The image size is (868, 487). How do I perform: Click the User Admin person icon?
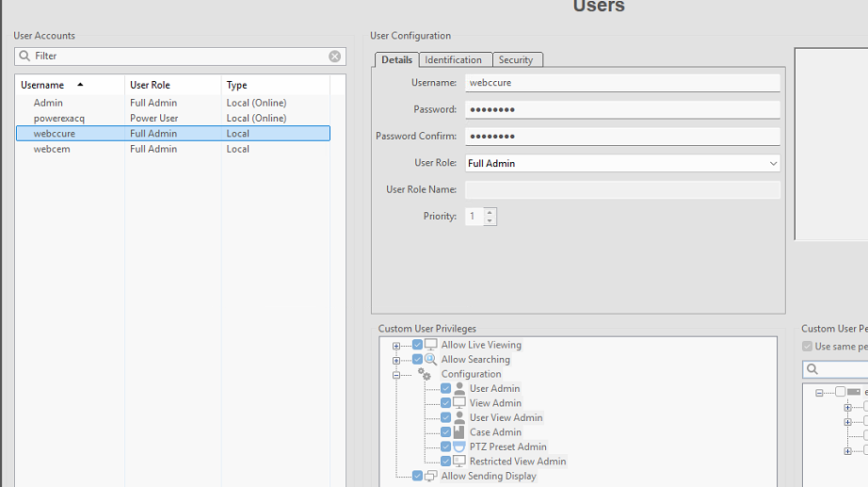pos(459,389)
